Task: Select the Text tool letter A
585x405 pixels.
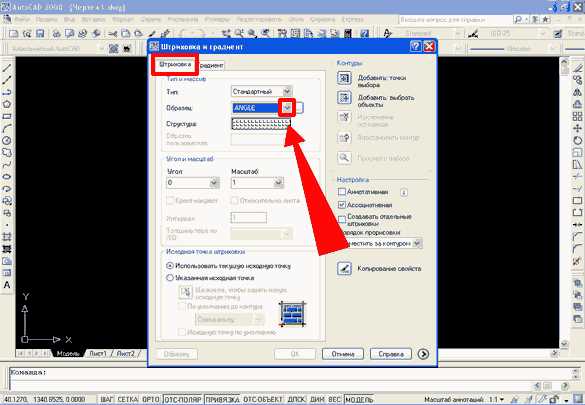Action: [x=7, y=285]
